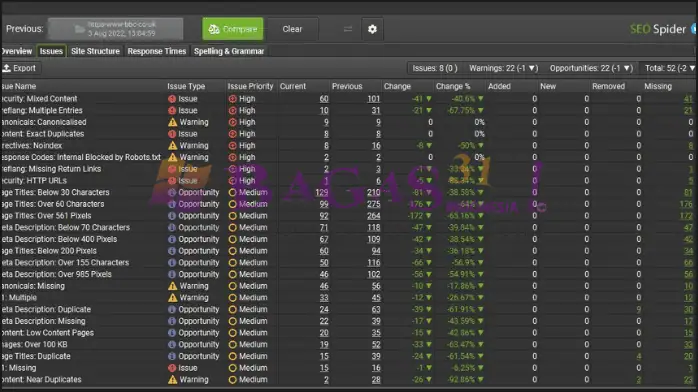Open the Spelling & Grammar tab
This screenshot has width=698, height=392.
(x=229, y=51)
